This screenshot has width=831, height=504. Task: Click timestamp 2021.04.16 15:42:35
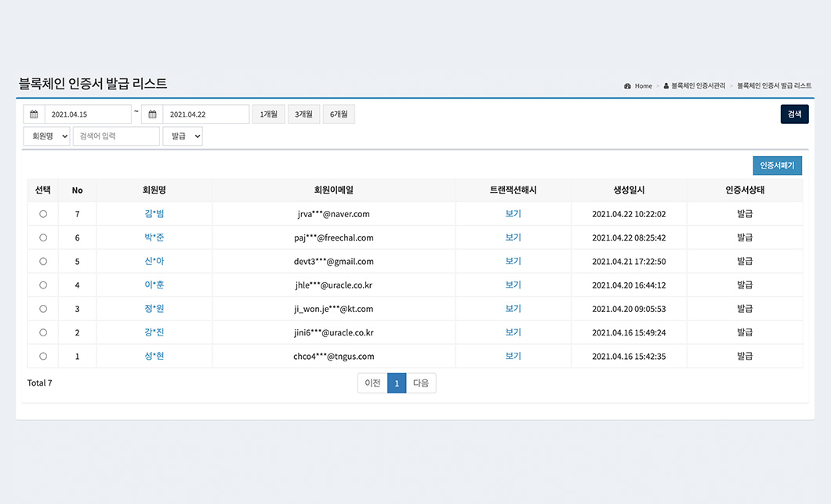[629, 357]
